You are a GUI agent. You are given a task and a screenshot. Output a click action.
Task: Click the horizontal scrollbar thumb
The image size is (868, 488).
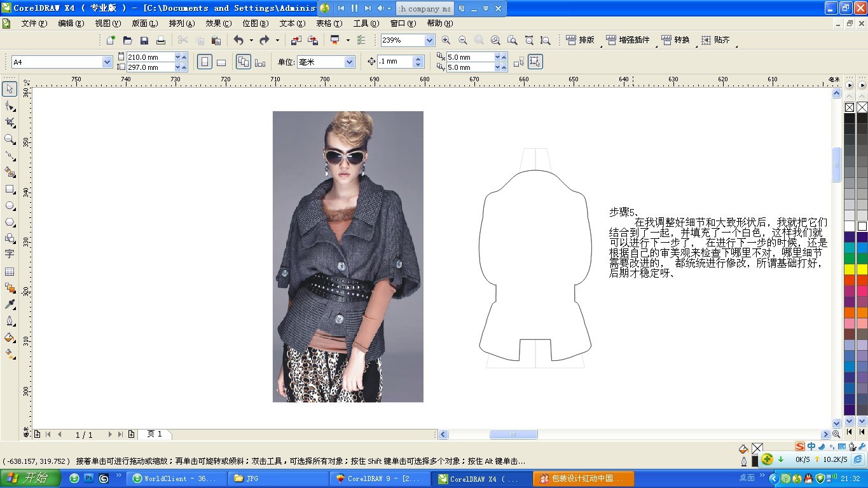point(513,435)
